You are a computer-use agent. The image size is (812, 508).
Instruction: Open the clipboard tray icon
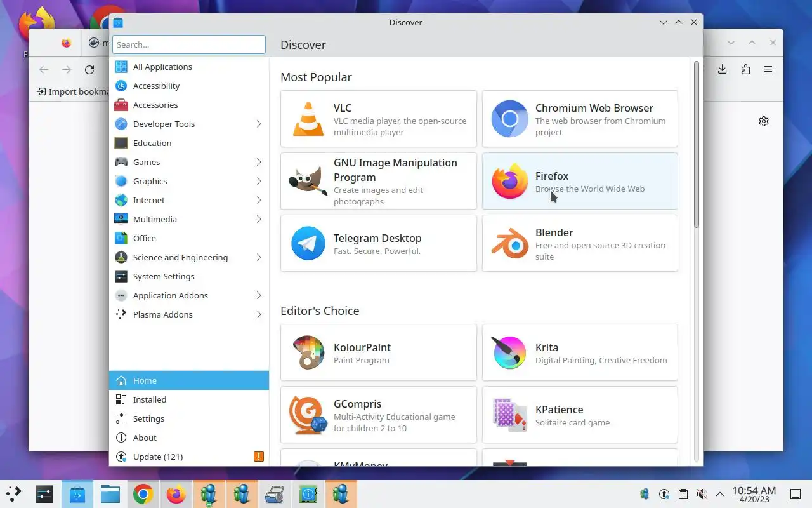683,494
